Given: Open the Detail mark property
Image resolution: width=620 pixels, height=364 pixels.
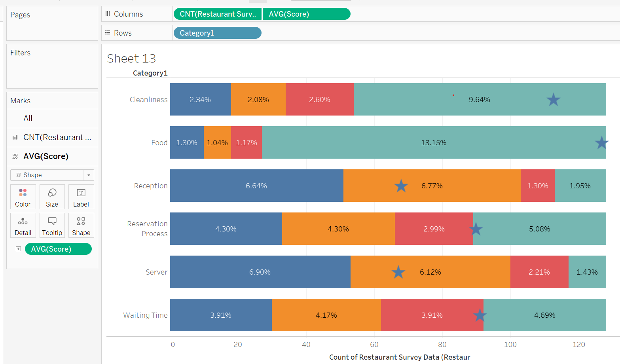Looking at the screenshot, I should click(x=23, y=225).
